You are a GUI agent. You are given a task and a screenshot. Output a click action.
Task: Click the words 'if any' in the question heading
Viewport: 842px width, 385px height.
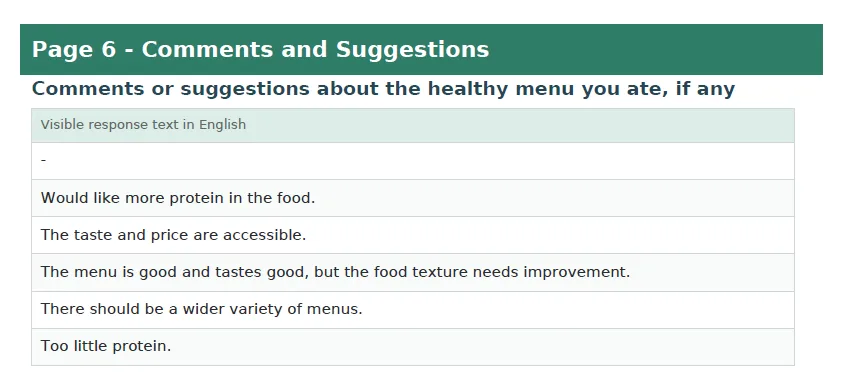[705, 89]
